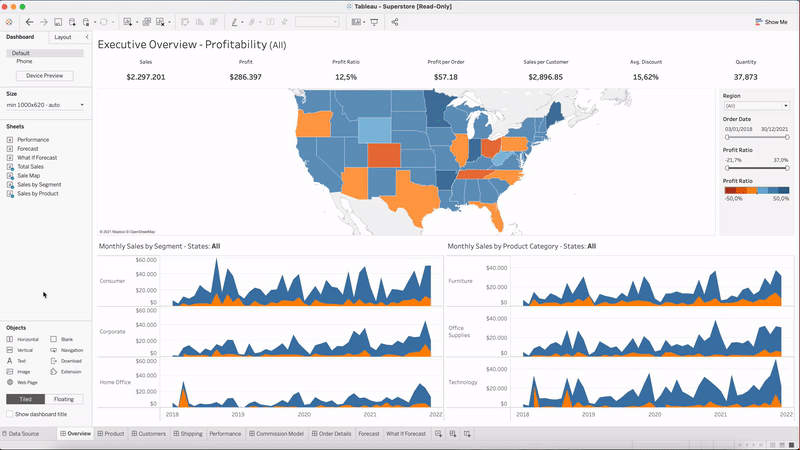This screenshot has width=800, height=450.
Task: Click the New Worksheet icon in the bottom tab bar
Action: pos(438,434)
